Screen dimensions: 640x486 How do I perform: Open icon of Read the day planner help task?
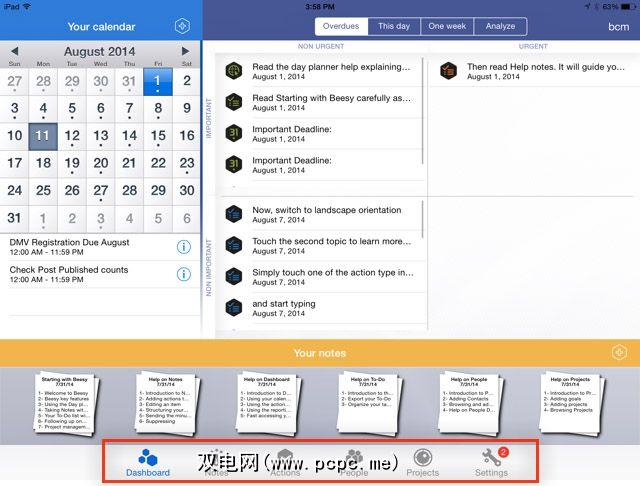pos(234,71)
